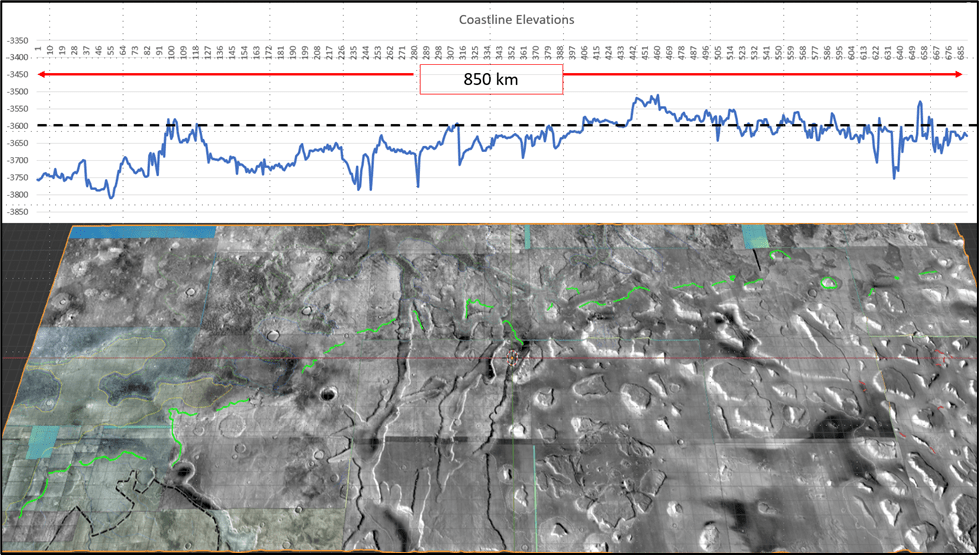This screenshot has width=979, height=555.
Task: Select the cyan tile at the map's top-right edge
Action: pos(757,237)
